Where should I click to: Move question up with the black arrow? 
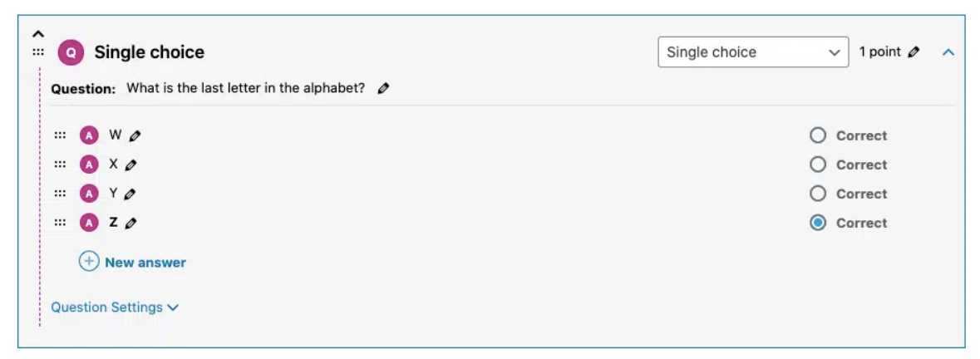pos(38,34)
